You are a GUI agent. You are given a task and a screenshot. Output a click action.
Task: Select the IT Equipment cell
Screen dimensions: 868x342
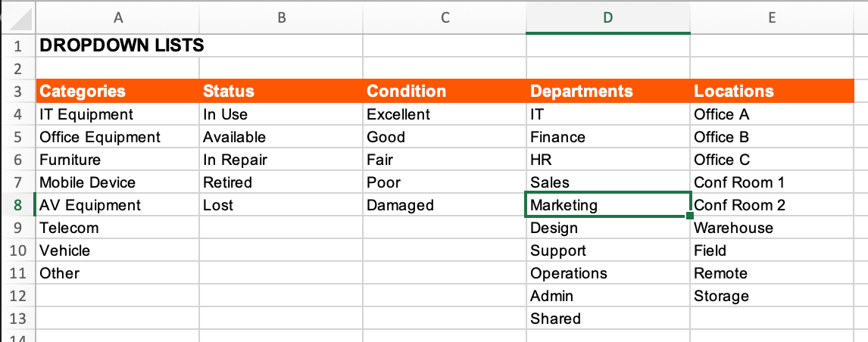click(x=117, y=114)
